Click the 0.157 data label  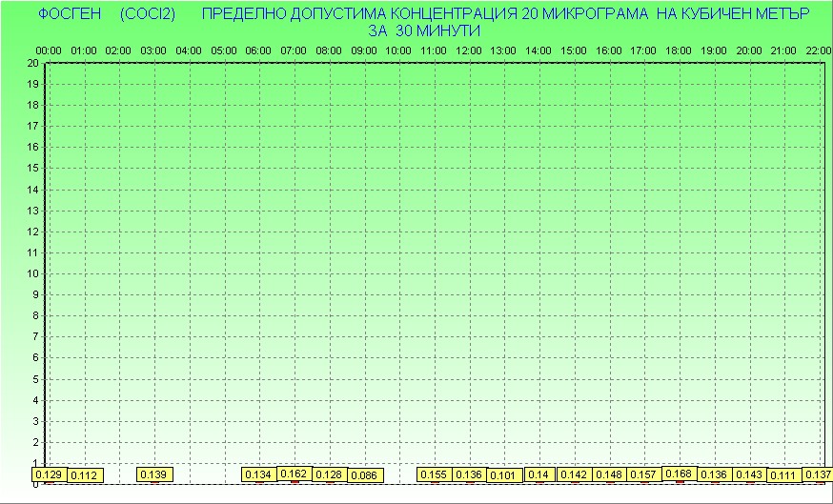pyautogui.click(x=643, y=474)
